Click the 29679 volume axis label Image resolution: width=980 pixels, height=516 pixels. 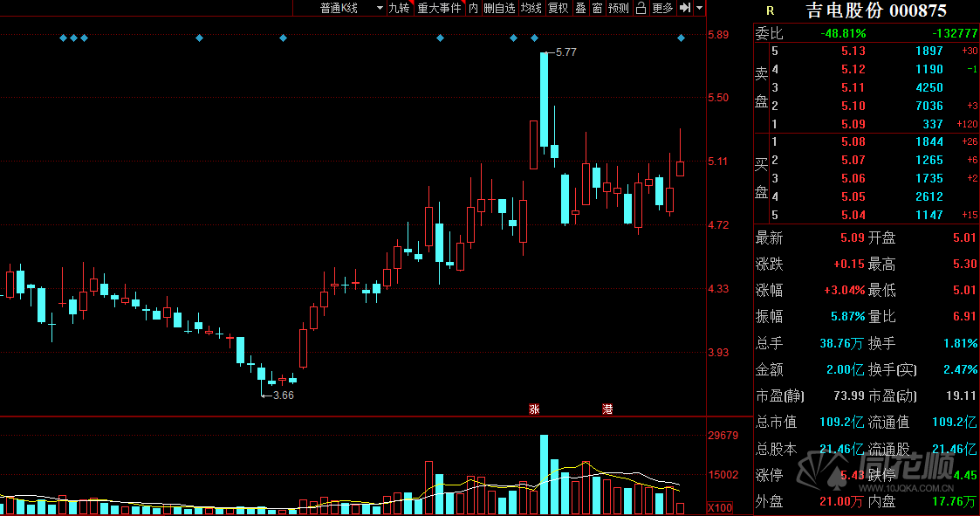tap(723, 436)
